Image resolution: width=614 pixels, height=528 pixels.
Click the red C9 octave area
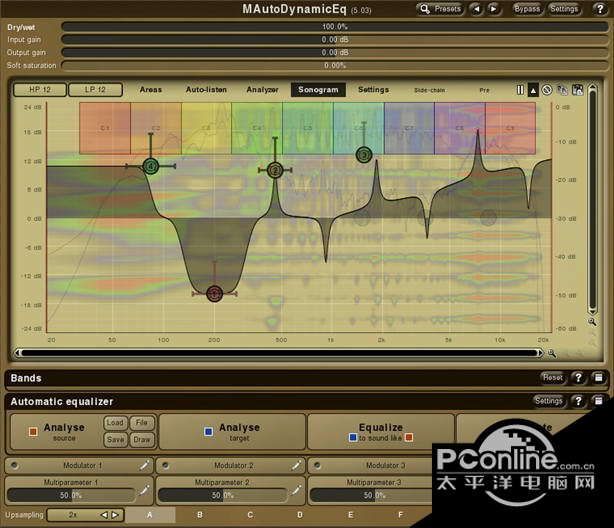(511, 128)
